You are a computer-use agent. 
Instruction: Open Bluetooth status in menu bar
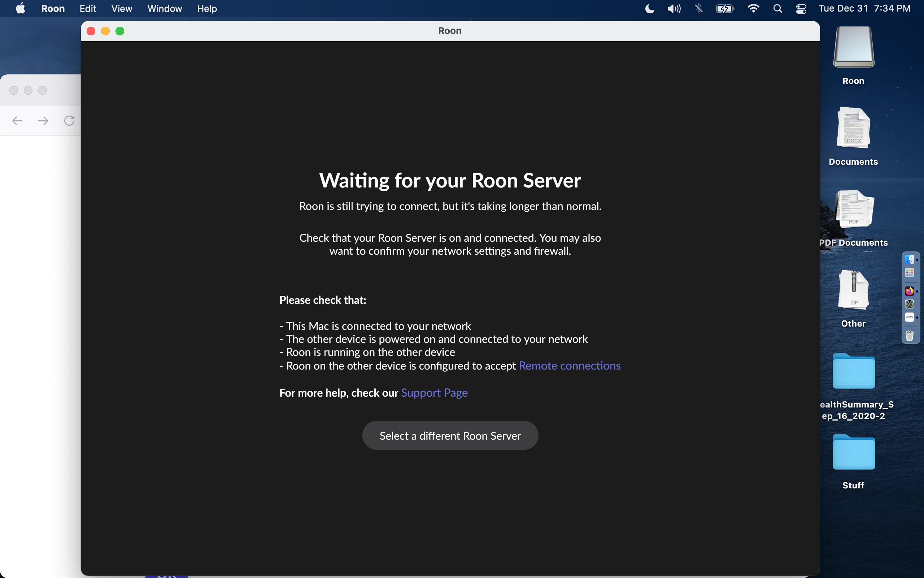[699, 8]
